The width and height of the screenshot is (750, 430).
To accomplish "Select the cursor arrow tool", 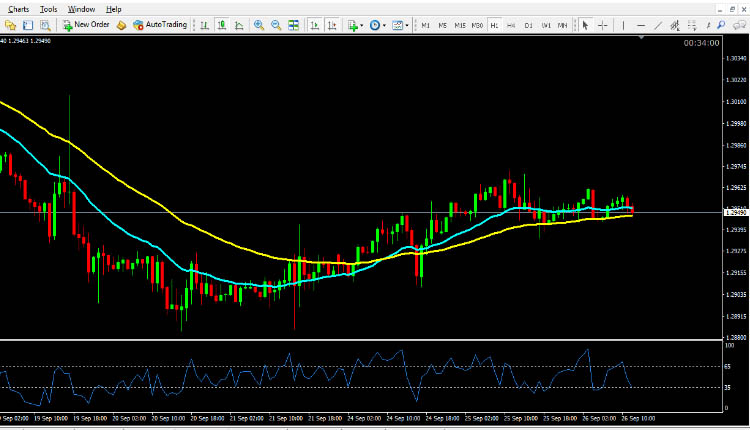I will click(x=586, y=25).
